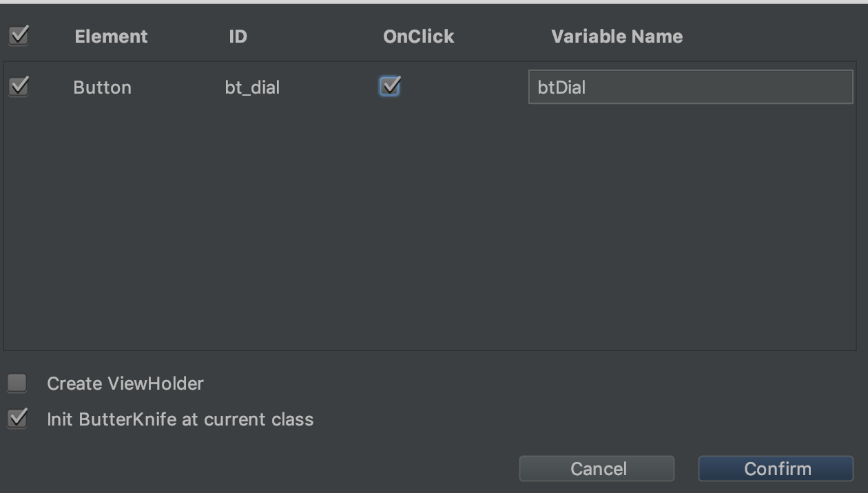
Task: Click the ID column header
Action: pos(238,36)
